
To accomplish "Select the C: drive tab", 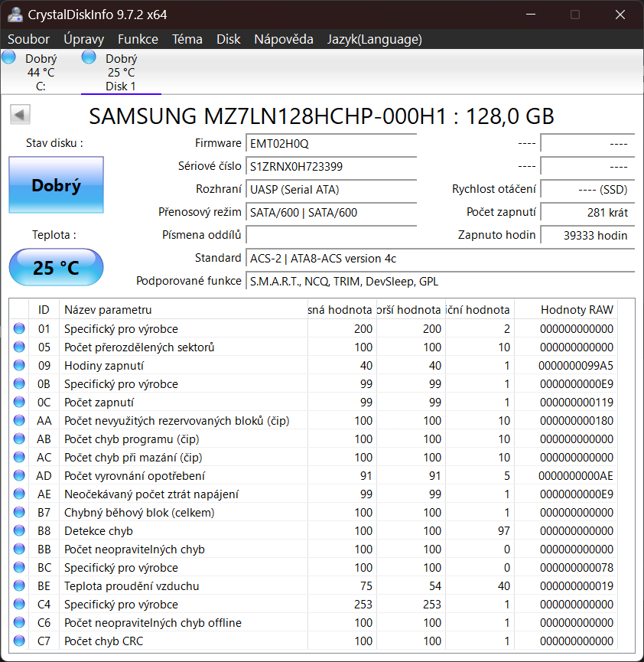I will (x=40, y=73).
